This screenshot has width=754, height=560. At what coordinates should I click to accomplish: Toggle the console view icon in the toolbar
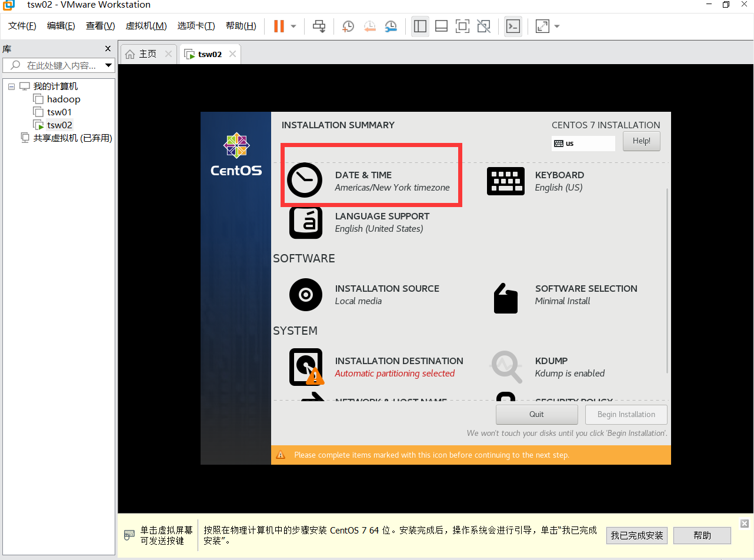(513, 26)
